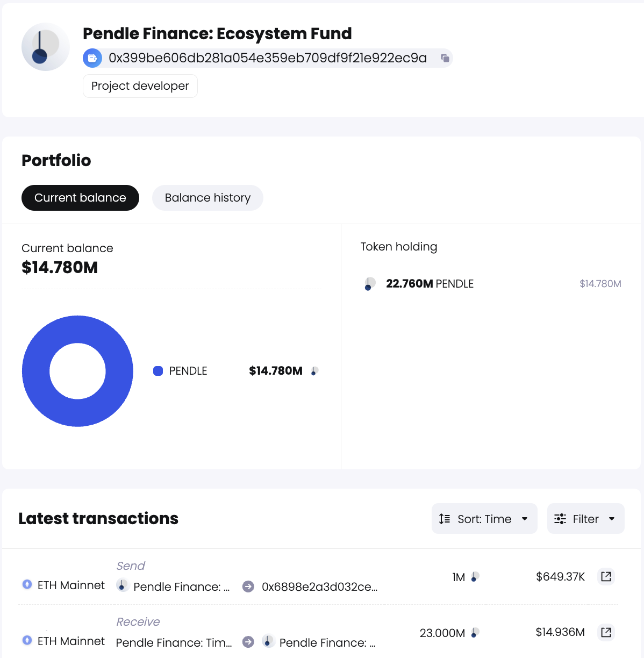644x658 pixels.
Task: Open the Pendle Finance: Tim... sender link
Action: (173, 642)
